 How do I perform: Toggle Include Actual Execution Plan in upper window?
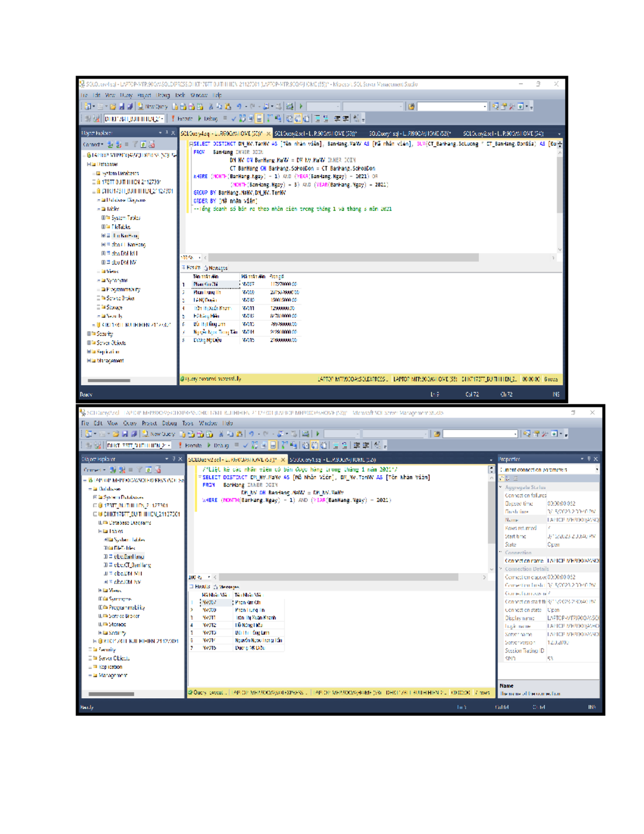click(x=269, y=119)
